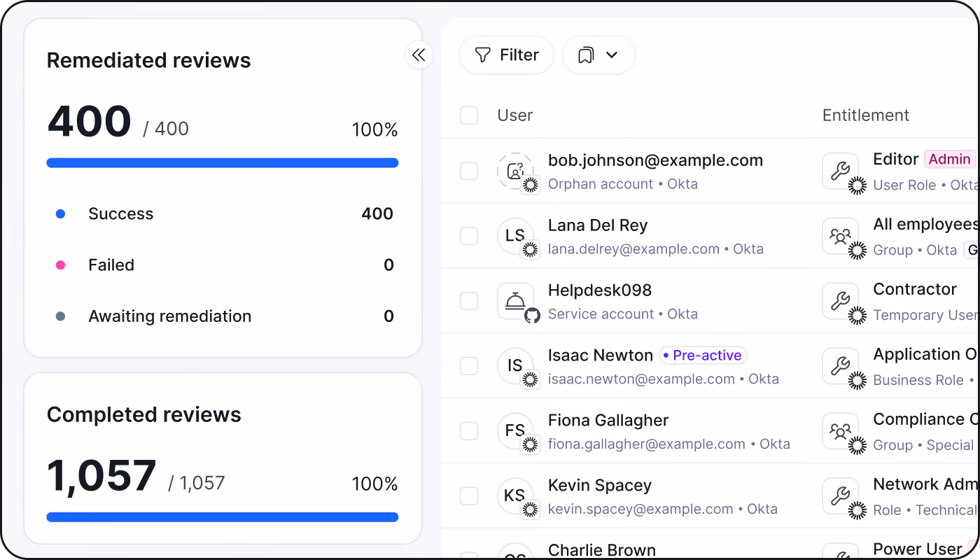
Task: Click the Helpdesk098 service bell icon
Action: [515, 301]
